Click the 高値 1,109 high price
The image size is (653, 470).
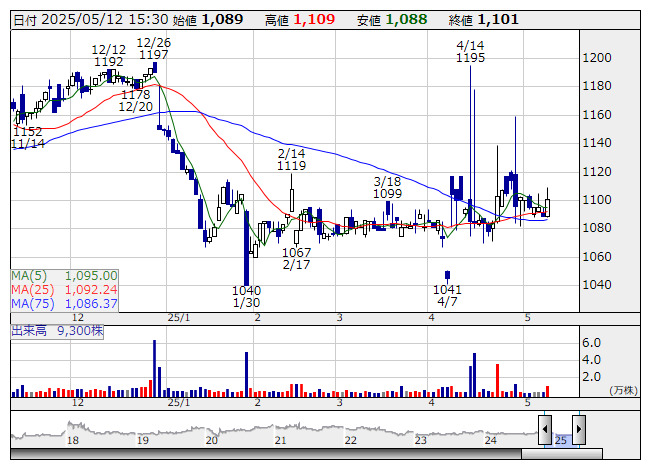[300, 20]
